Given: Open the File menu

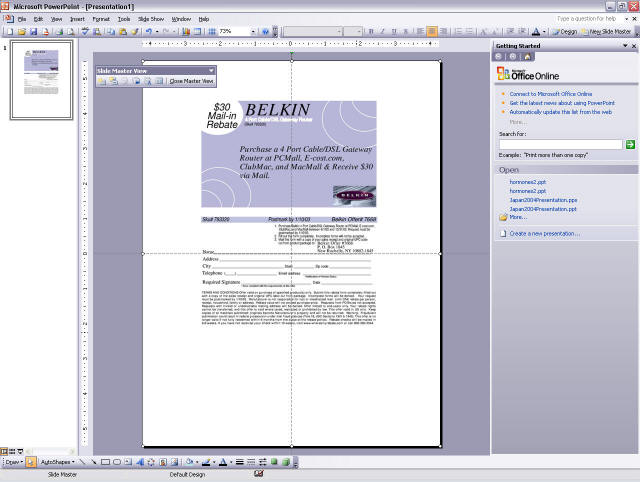Looking at the screenshot, I should [x=22, y=19].
